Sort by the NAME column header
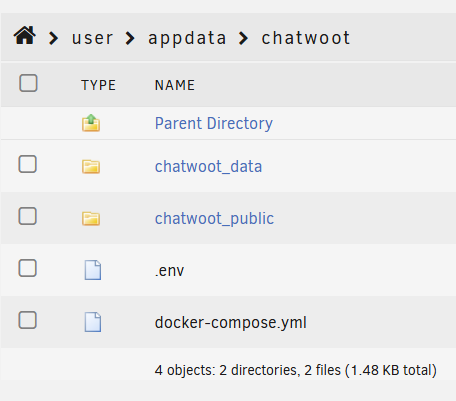Image resolution: width=456 pixels, height=401 pixels. 175,85
